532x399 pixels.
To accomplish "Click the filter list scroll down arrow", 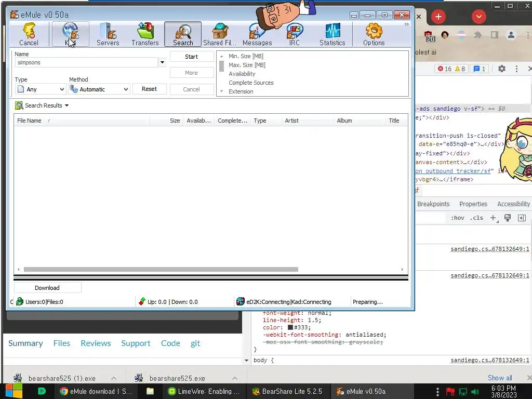I will coord(221,91).
